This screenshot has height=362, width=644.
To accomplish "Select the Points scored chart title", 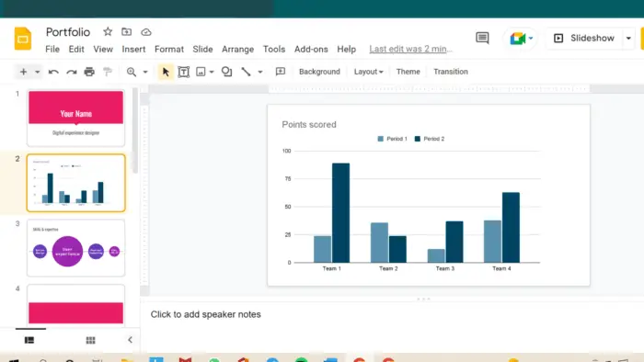I will point(309,125).
